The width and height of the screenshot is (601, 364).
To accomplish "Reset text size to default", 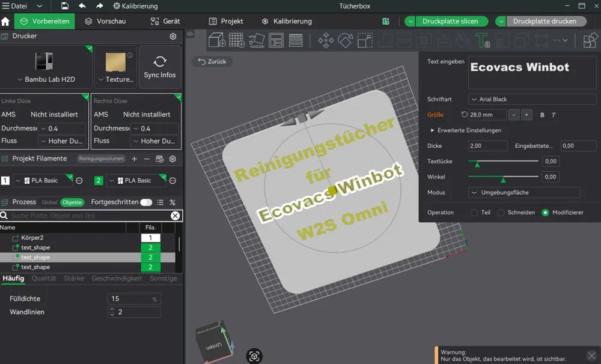I will (464, 115).
